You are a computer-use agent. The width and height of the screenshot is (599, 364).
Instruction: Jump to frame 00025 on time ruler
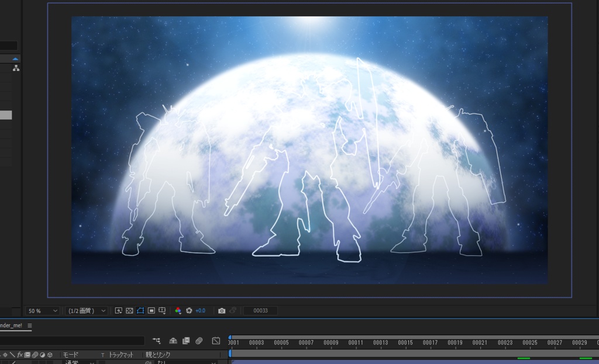(x=530, y=342)
